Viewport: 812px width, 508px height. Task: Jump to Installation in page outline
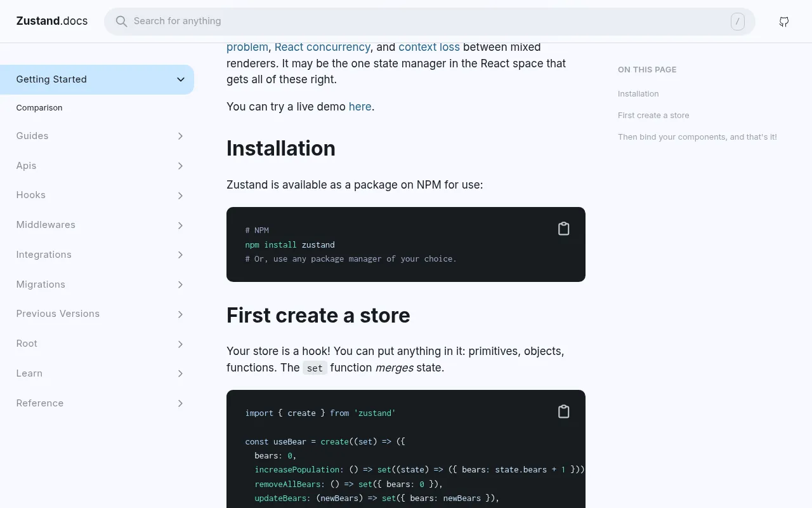coord(638,94)
